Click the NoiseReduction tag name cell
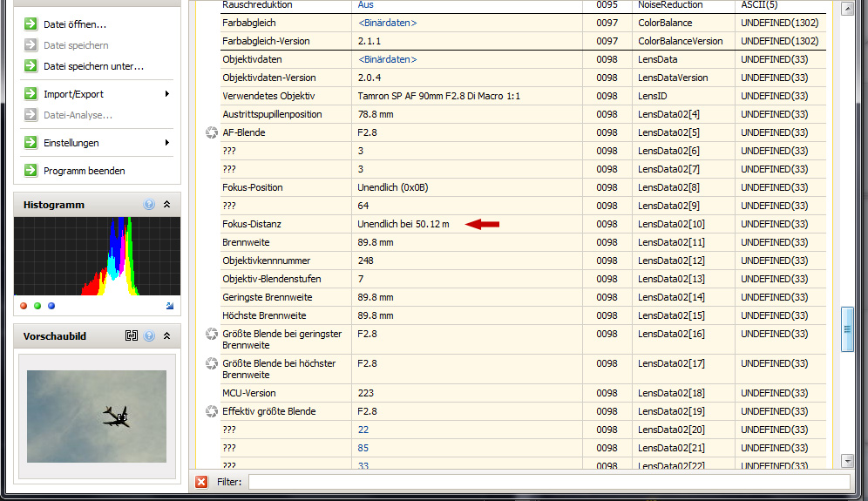This screenshot has height=501, width=868. click(670, 5)
